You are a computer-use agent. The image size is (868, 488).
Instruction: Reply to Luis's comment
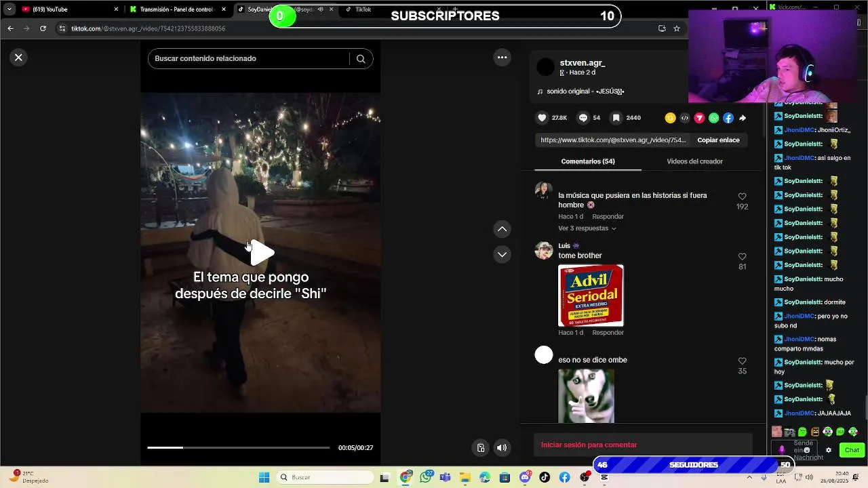608,332
